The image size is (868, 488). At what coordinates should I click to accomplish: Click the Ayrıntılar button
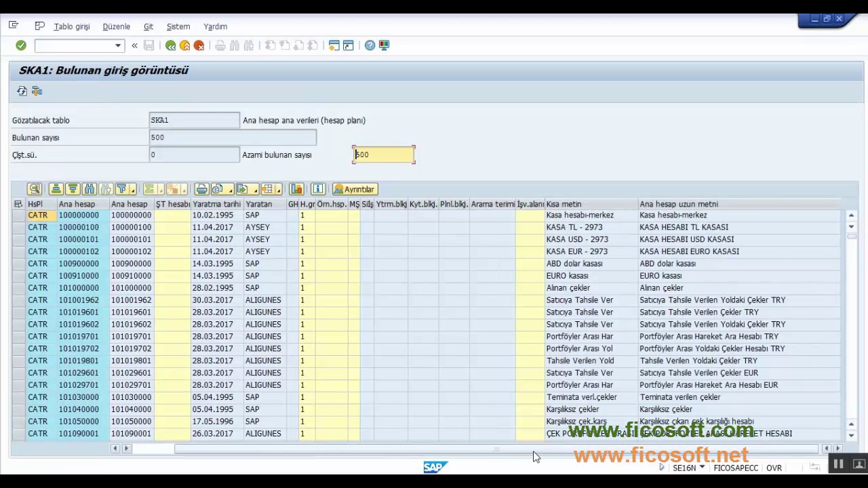355,189
